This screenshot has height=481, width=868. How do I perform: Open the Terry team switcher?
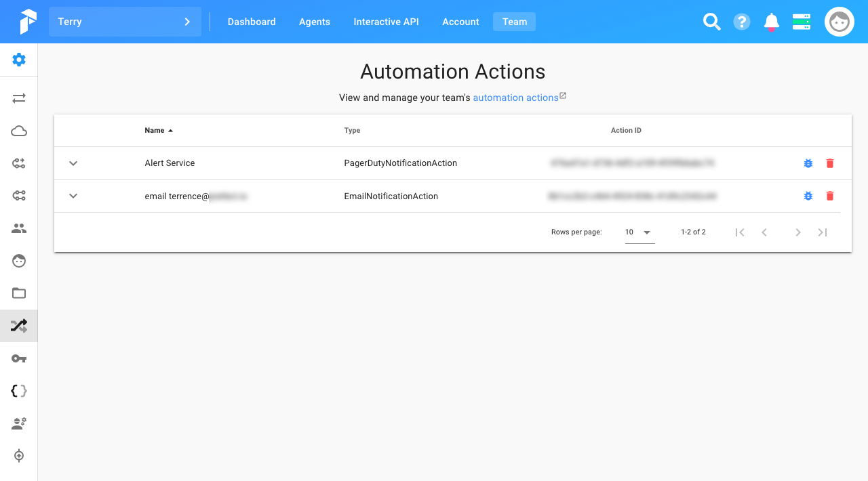click(125, 22)
